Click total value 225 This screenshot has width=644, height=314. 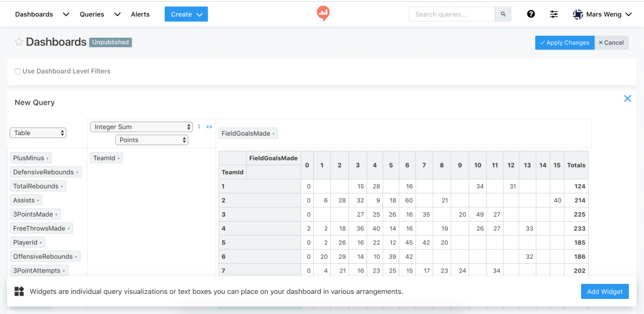coord(580,214)
